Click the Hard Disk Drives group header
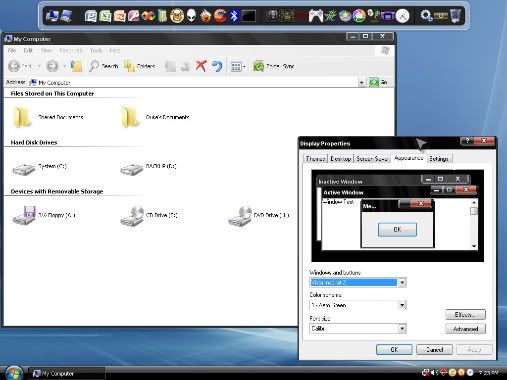The height and width of the screenshot is (380, 507). click(34, 142)
